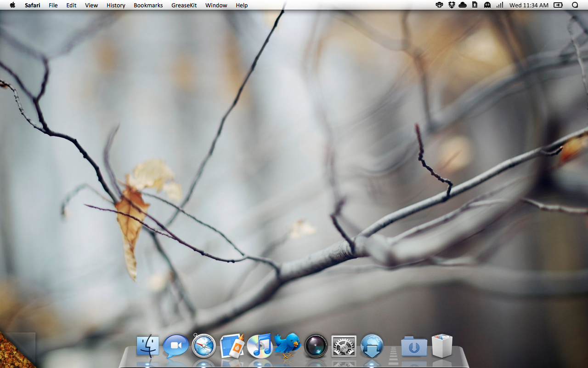Launch the blue Twitter bird app
588x368 pixels.
pos(287,346)
